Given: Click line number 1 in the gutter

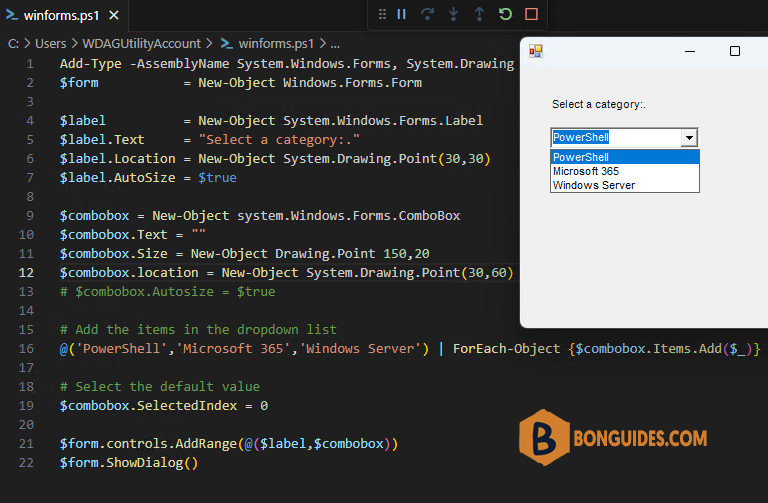Looking at the screenshot, I should coord(30,64).
